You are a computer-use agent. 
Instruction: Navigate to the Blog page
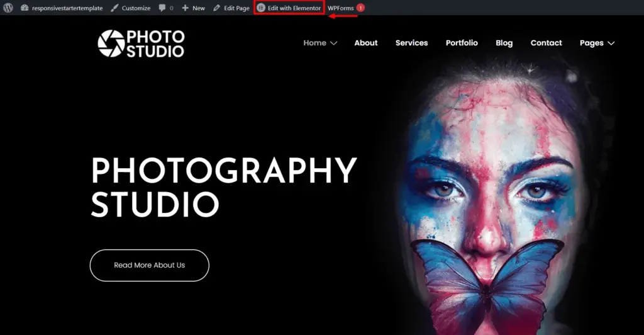coord(504,43)
